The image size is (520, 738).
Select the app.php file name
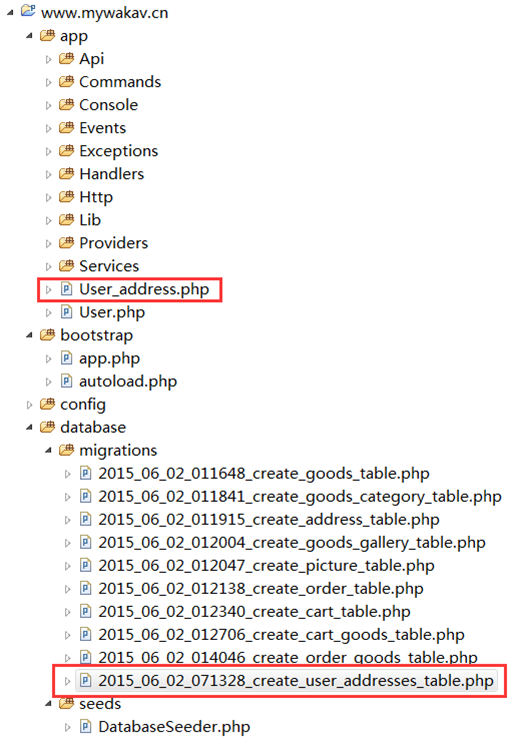[x=109, y=359]
